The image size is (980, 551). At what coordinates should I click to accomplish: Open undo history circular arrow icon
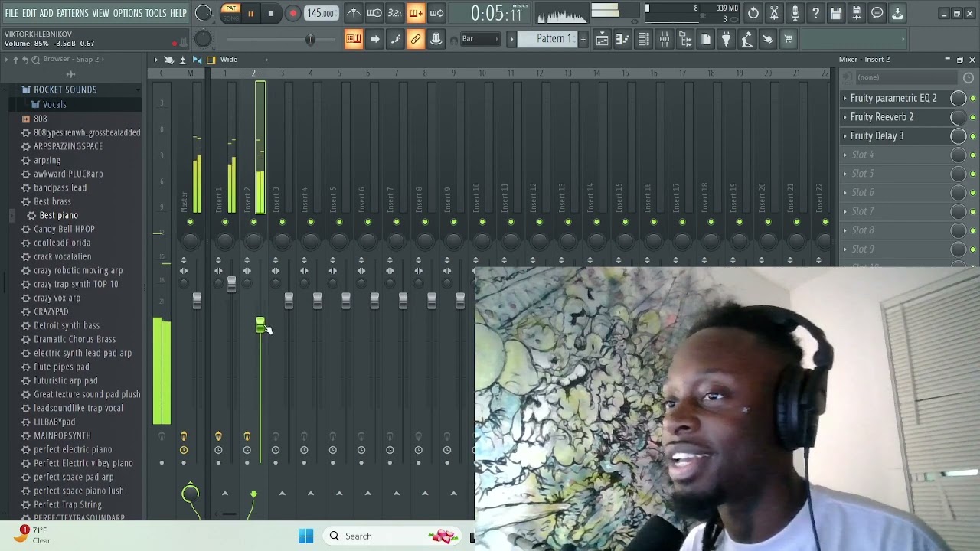753,13
